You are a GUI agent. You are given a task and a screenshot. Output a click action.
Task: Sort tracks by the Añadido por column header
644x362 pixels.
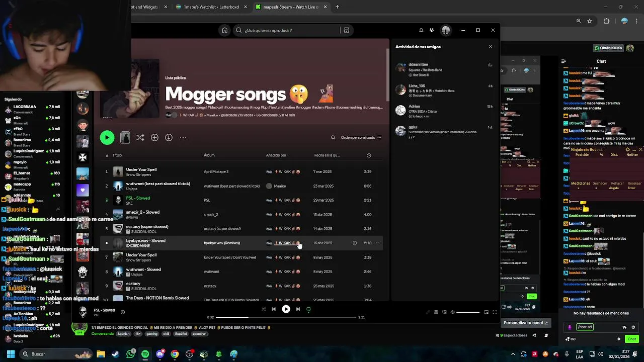[x=276, y=155]
